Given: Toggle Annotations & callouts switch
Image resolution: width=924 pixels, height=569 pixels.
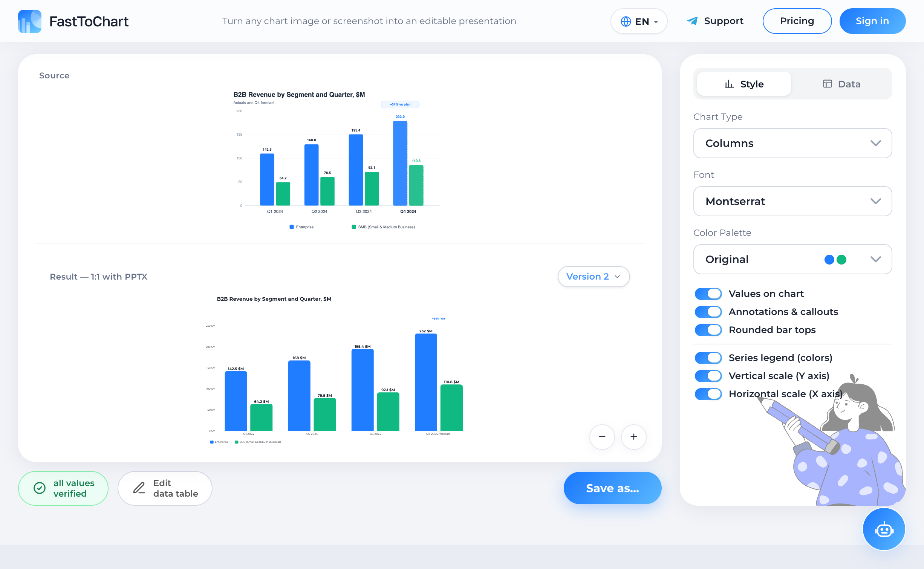Looking at the screenshot, I should [708, 312].
